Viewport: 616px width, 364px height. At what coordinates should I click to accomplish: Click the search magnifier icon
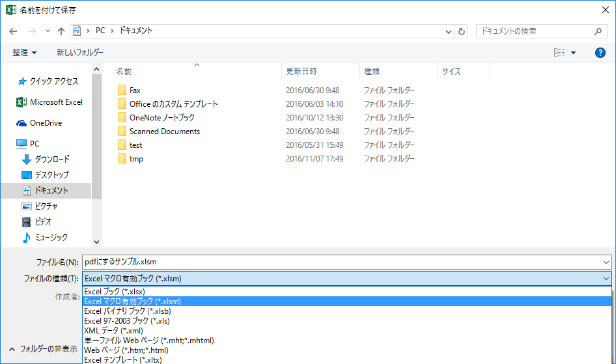[598, 31]
